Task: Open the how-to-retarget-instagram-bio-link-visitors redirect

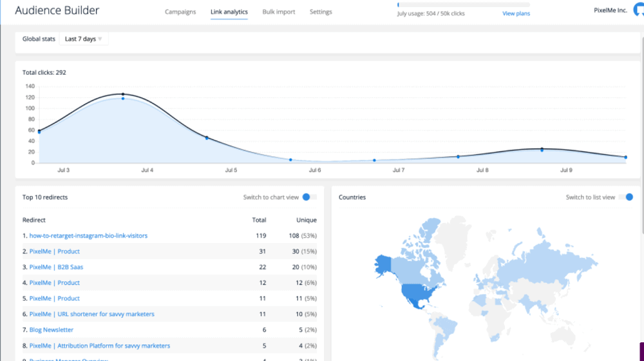Action: pyautogui.click(x=88, y=235)
